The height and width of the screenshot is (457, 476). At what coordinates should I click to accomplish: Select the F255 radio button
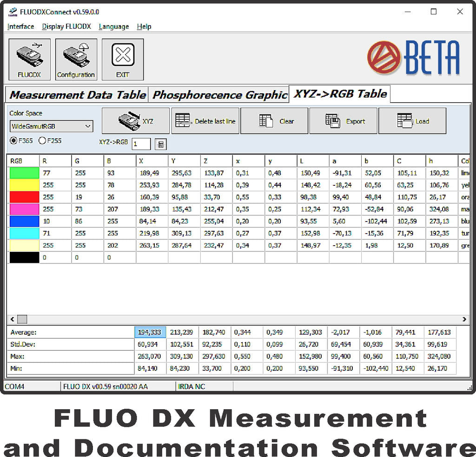tap(42, 140)
